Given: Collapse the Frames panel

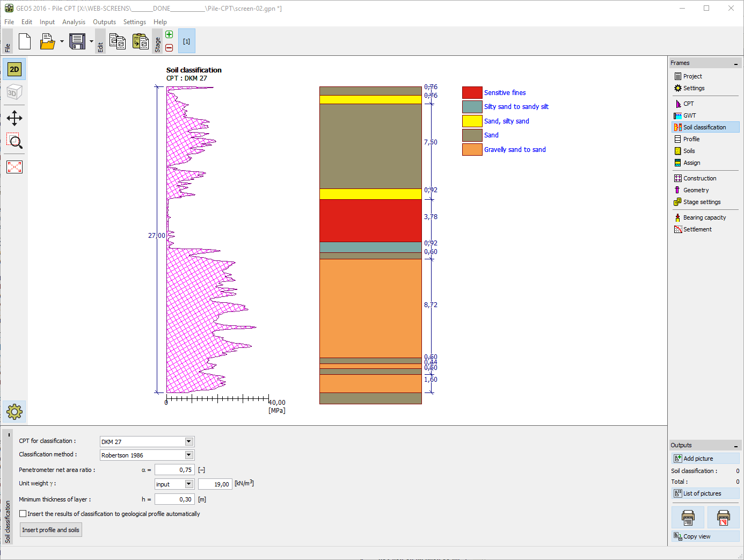Looking at the screenshot, I should point(735,64).
